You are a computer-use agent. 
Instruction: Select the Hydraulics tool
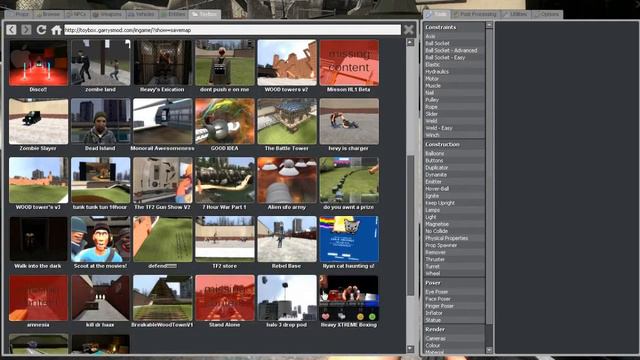(x=454, y=72)
